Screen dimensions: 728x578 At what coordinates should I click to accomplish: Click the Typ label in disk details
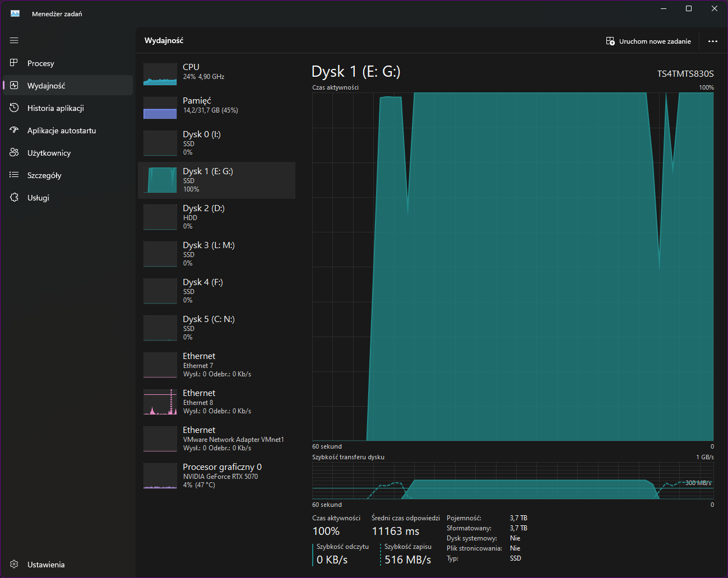452,558
